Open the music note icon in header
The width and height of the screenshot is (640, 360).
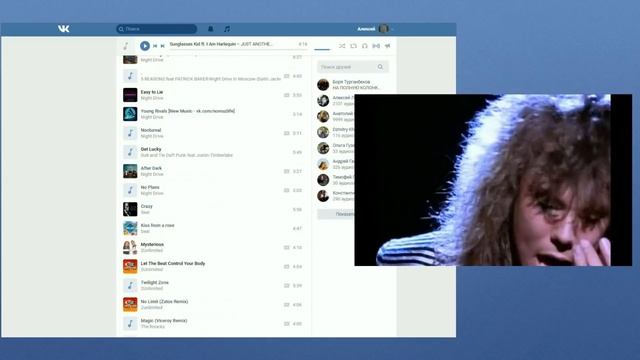pos(227,29)
